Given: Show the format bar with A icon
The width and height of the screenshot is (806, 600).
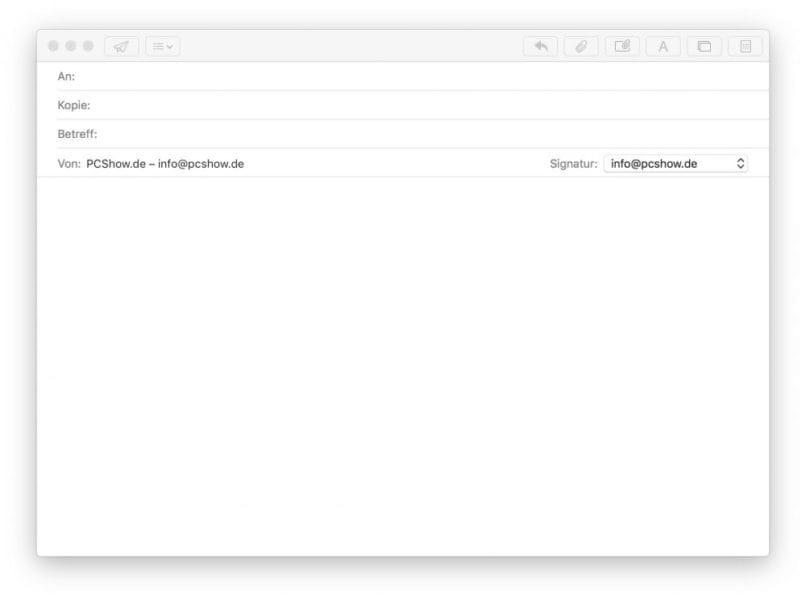Looking at the screenshot, I should click(663, 47).
